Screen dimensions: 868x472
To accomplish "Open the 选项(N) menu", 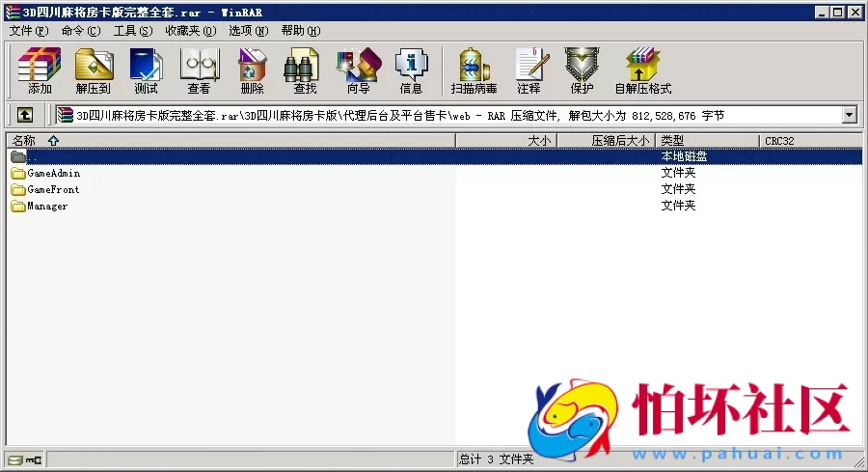I will click(249, 31).
